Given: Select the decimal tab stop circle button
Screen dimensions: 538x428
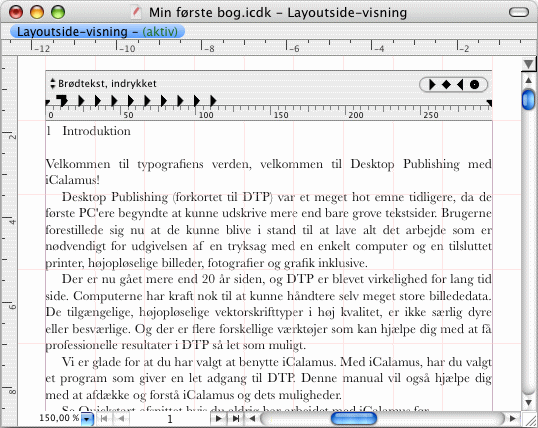Looking at the screenshot, I should point(474,84).
